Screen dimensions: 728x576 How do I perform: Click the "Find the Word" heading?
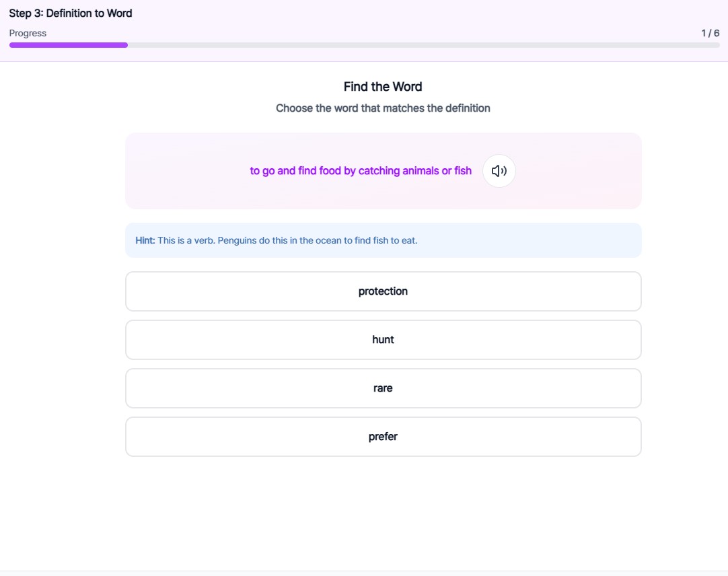click(383, 87)
